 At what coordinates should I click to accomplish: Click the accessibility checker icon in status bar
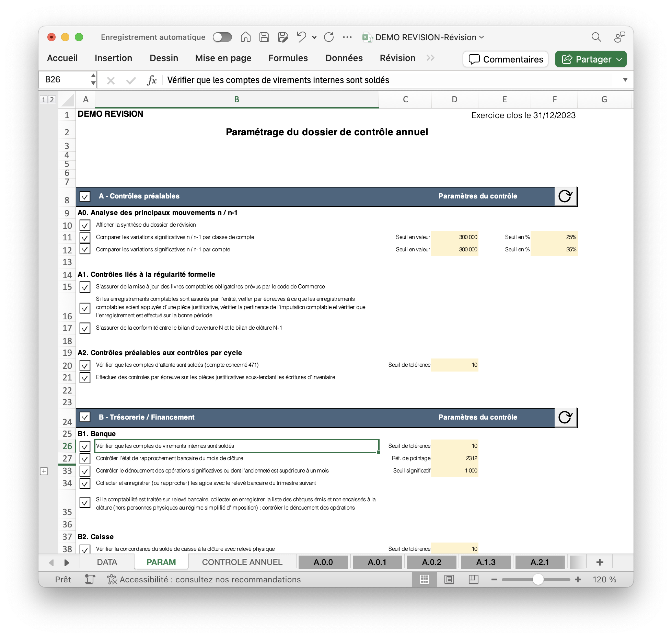tap(112, 580)
